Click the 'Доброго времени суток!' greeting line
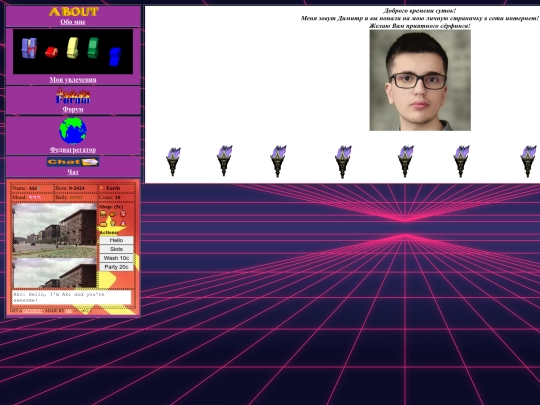540x405 pixels. (x=420, y=11)
